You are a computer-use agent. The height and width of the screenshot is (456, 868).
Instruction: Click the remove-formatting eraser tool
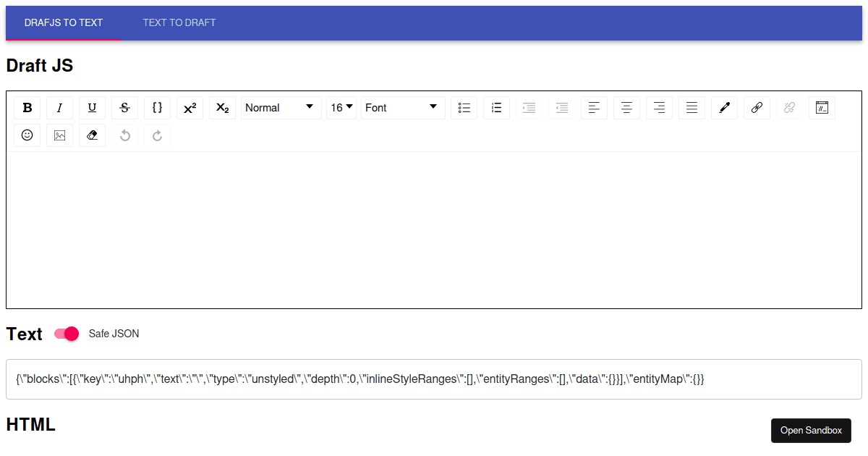(92, 135)
